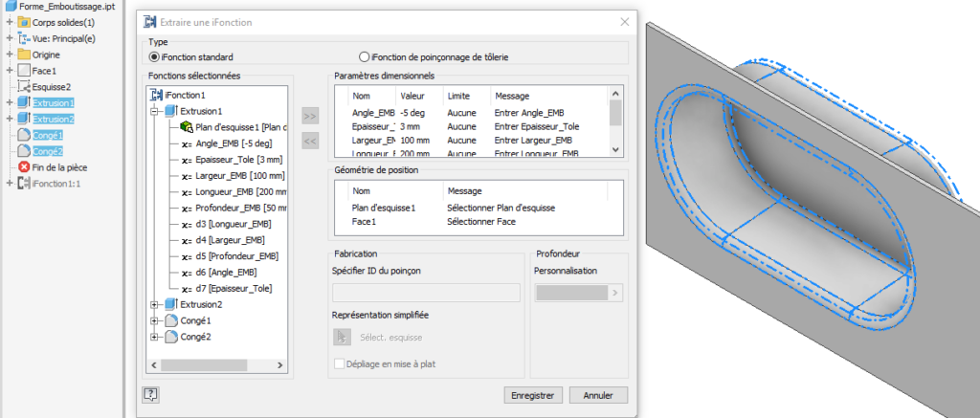Click the remove parameter << arrow button
This screenshot has height=418, width=980.
pos(310,142)
